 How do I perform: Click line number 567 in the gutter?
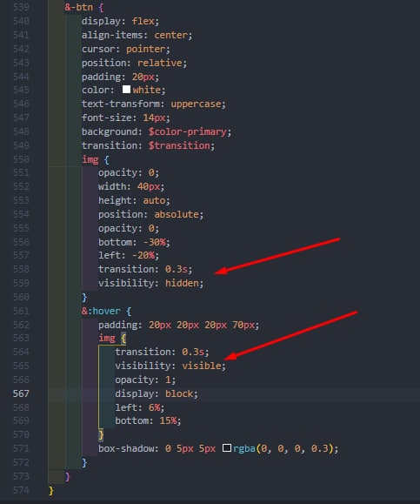(21, 393)
